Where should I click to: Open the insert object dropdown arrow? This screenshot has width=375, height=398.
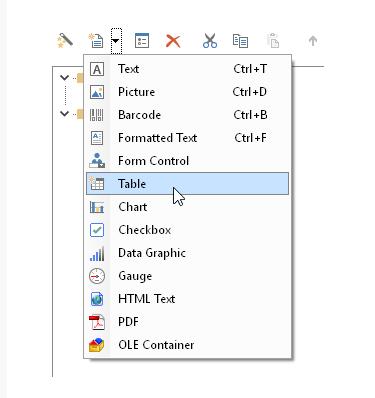tap(116, 41)
